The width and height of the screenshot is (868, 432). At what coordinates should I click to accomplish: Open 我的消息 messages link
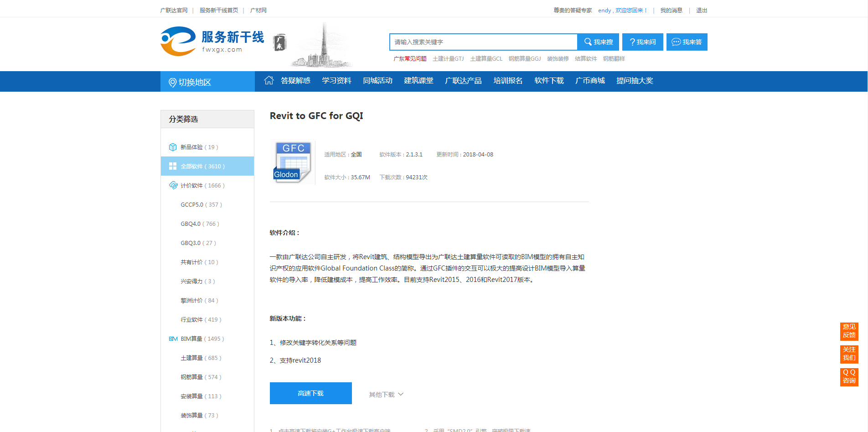coord(671,10)
